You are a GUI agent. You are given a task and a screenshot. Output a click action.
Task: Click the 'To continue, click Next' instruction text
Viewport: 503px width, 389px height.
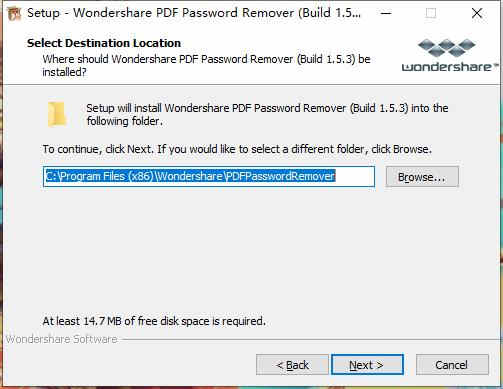tap(237, 149)
